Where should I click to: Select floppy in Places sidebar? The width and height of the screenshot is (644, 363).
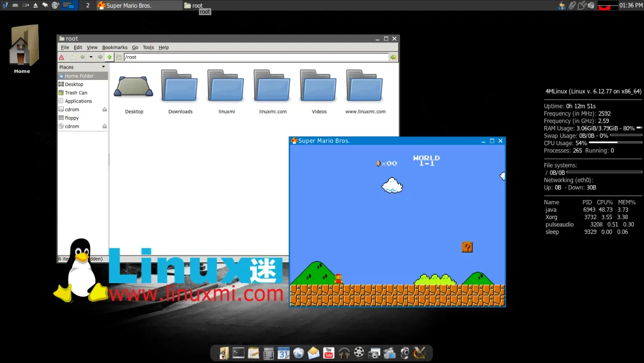[x=82, y=118]
